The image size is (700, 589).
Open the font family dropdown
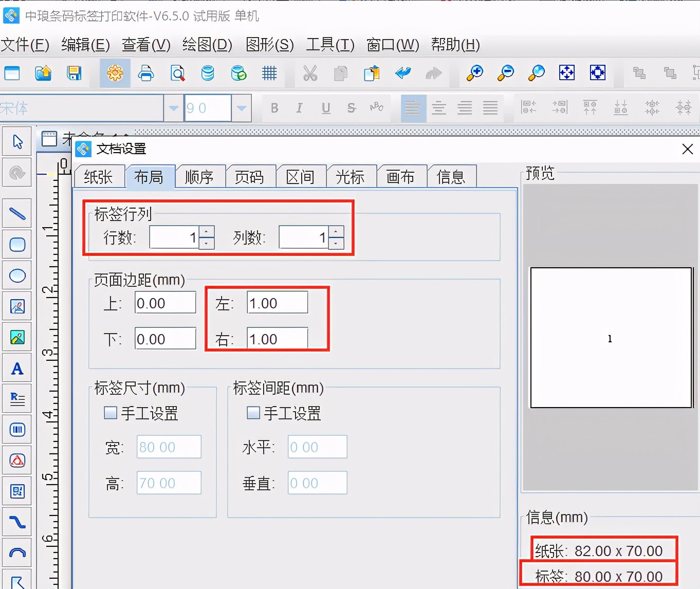point(173,108)
